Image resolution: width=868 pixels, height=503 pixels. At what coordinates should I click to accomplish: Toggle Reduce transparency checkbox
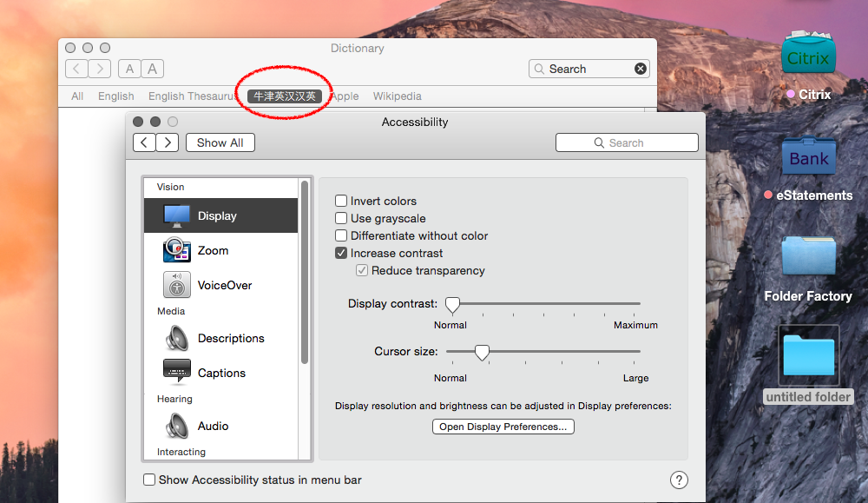tap(362, 270)
